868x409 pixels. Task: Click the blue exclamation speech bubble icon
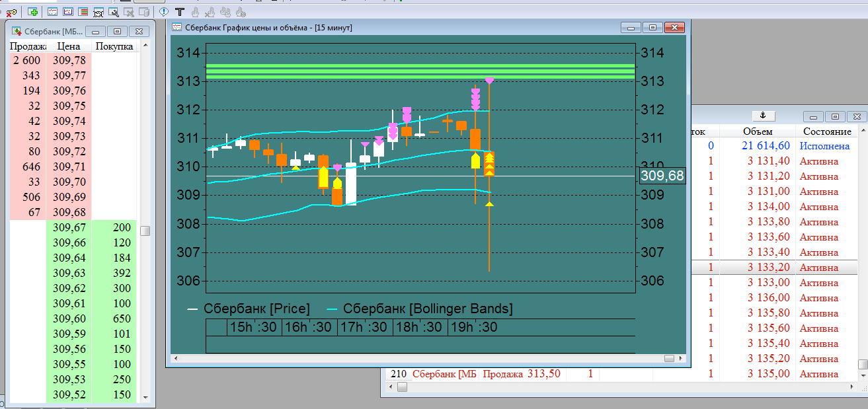tap(164, 11)
